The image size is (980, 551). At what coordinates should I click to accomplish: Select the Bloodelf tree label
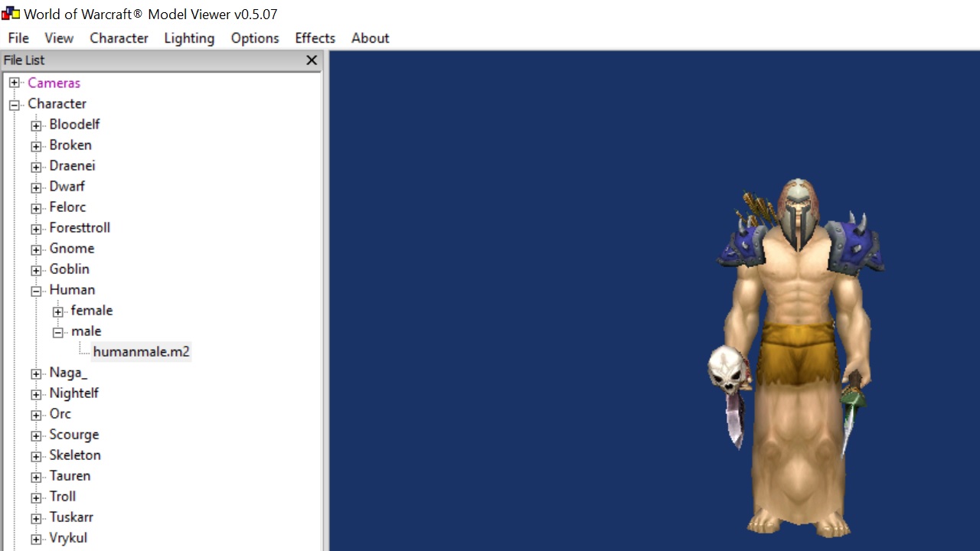click(x=74, y=124)
